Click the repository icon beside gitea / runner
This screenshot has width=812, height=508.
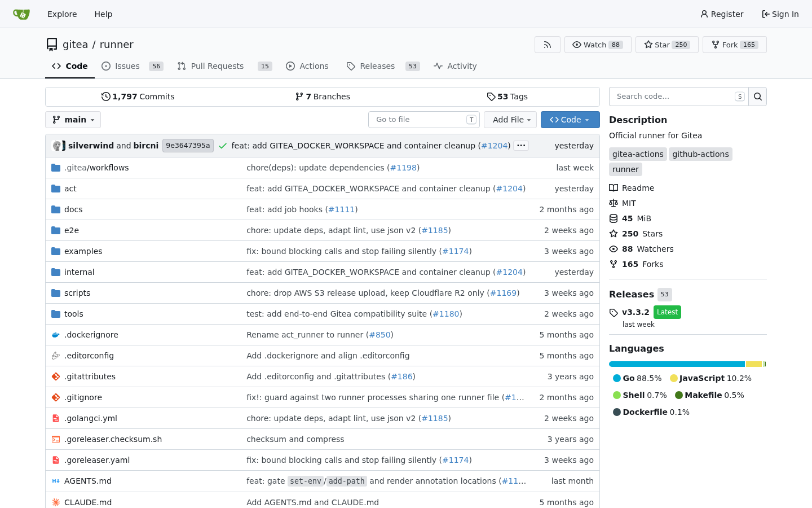[x=52, y=45]
